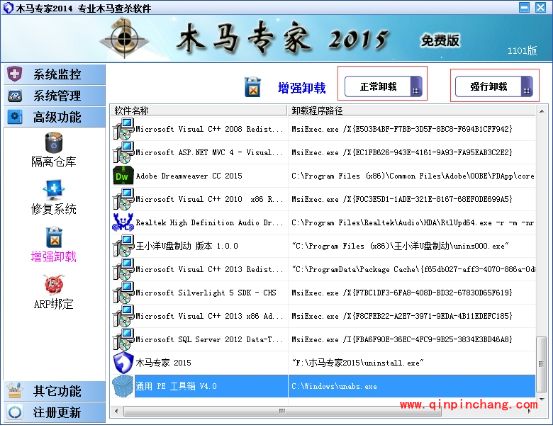Screen dimensions: 553x426
Task: Open the 系统管理 menu section
Action: click(55, 96)
